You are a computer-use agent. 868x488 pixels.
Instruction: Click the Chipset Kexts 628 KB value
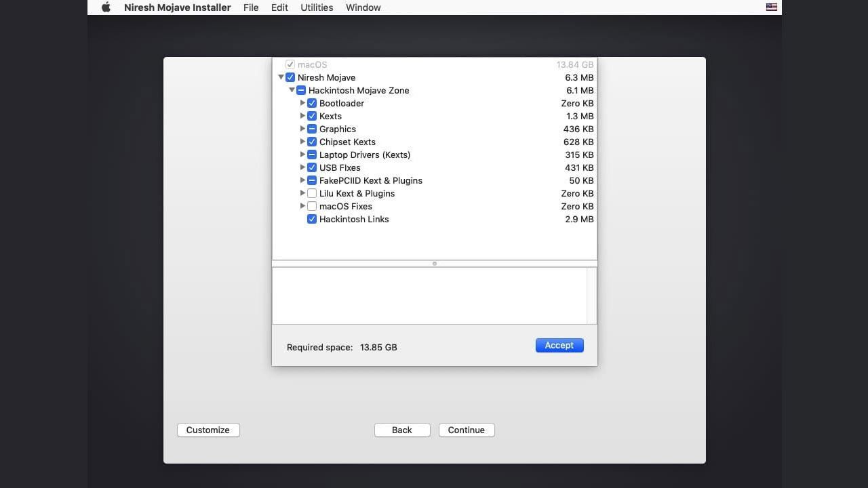pyautogui.click(x=578, y=142)
